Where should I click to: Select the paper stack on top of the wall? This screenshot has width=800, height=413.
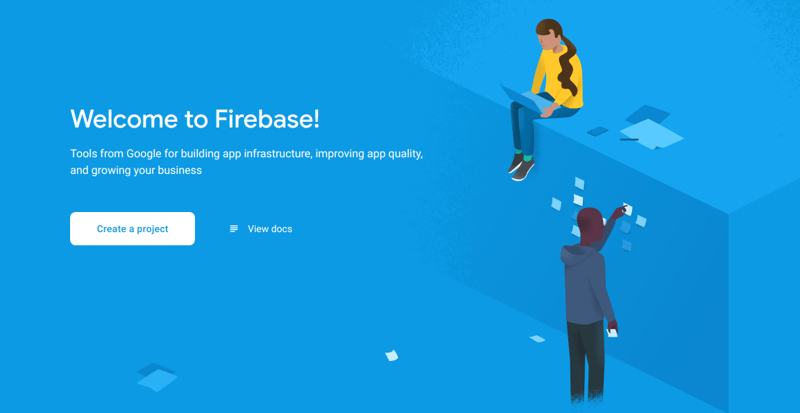652,128
